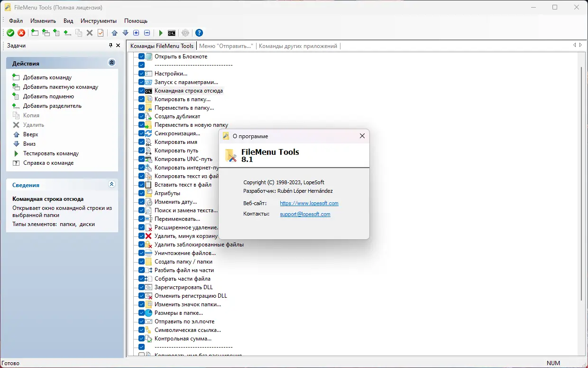Collapse the Сведения section chevron
Screen dimensions: 588x368
coord(111,184)
